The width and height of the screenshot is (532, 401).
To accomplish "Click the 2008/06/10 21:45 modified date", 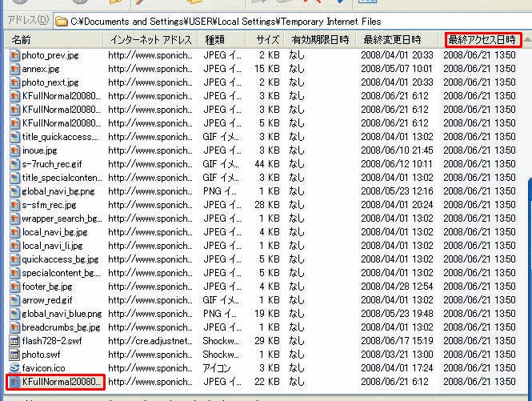I will (397, 150).
